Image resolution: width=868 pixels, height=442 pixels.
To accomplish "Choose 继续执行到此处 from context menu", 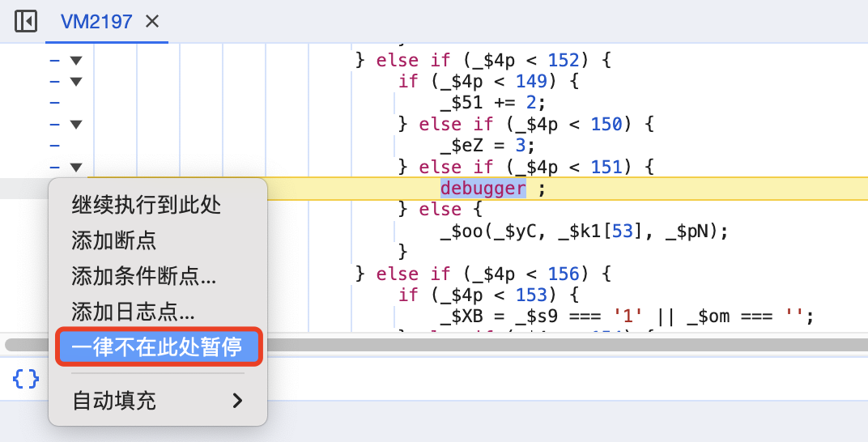I will tap(146, 205).
